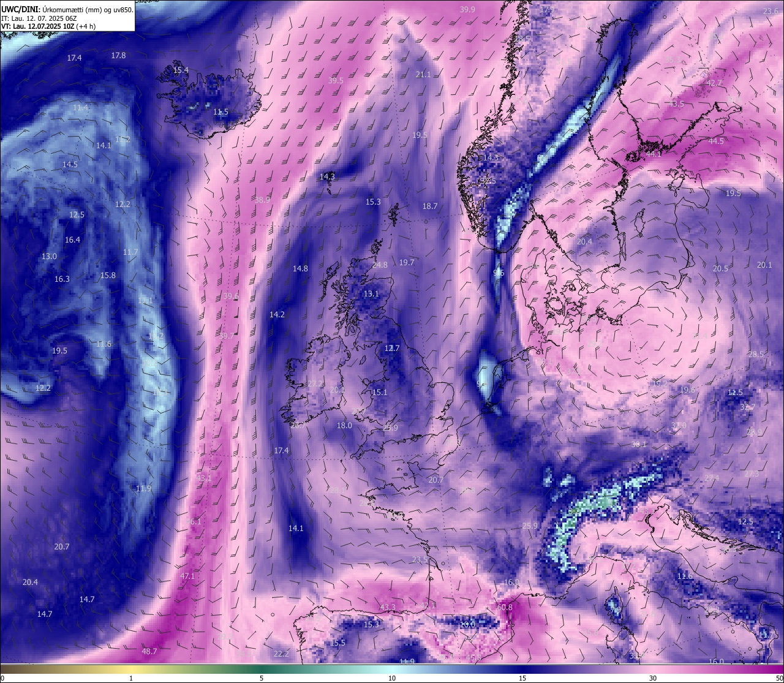Click the 39.9 value at the top edge
This screenshot has height=683, width=784.
[467, 9]
